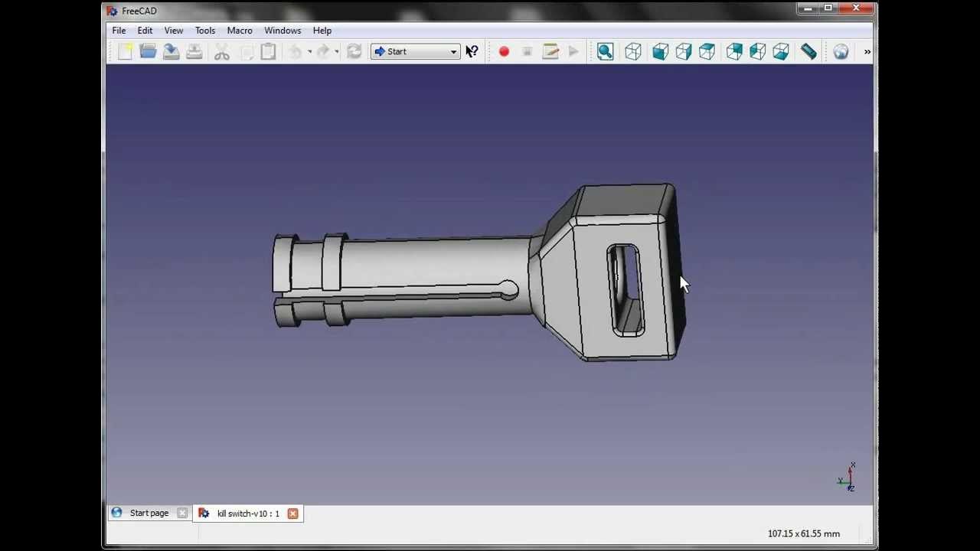Click the Measure distance ruler icon
This screenshot has width=980, height=551.
(808, 51)
